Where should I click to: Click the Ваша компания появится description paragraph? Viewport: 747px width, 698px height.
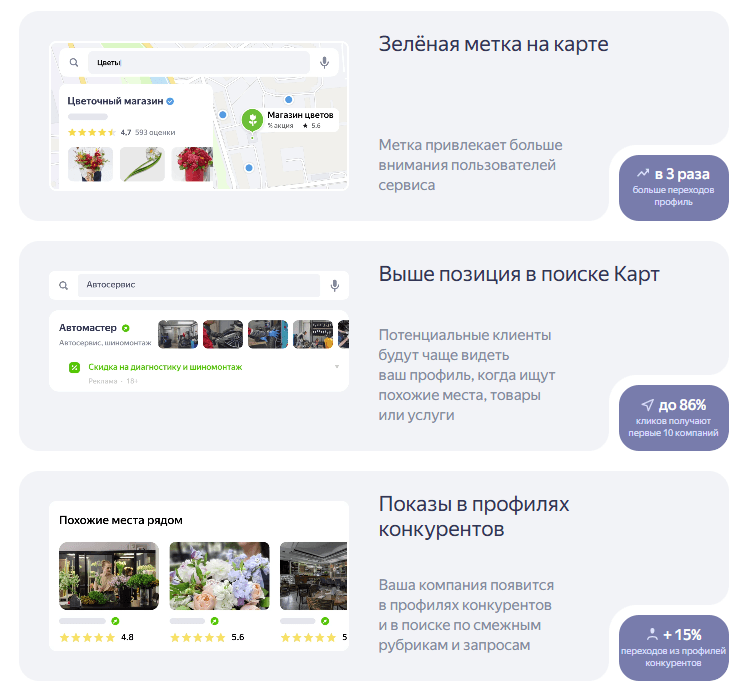(x=466, y=615)
